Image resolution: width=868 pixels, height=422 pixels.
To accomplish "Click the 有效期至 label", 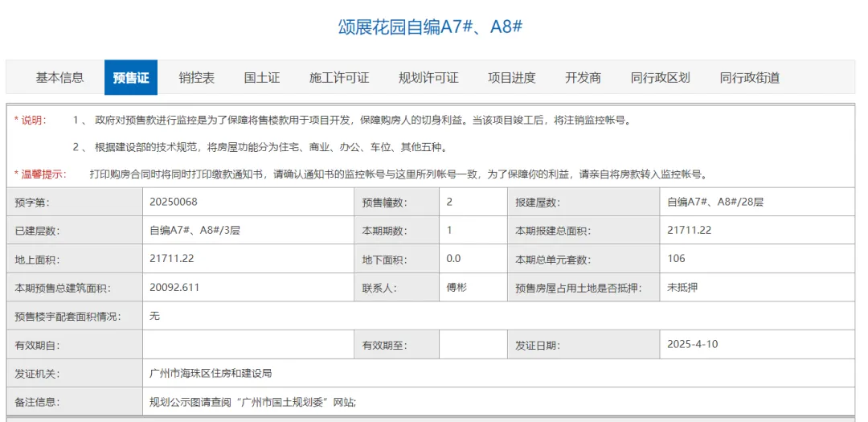I will 385,346.
